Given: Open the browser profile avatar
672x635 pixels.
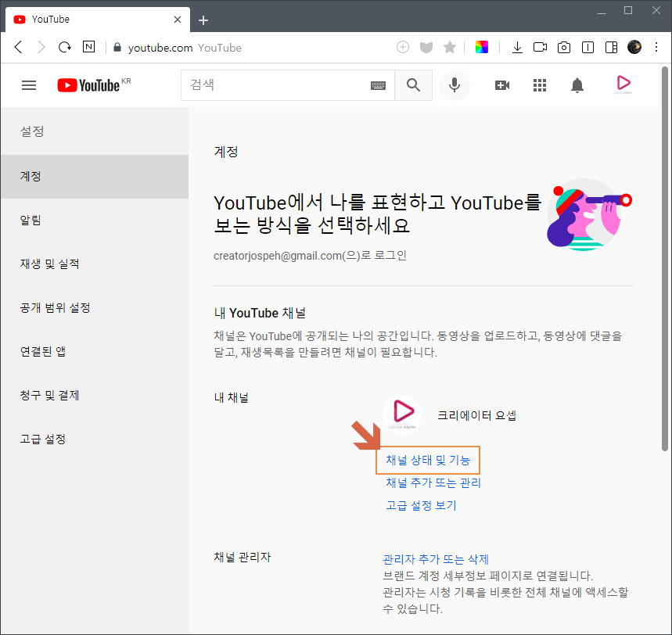Looking at the screenshot, I should click(634, 47).
